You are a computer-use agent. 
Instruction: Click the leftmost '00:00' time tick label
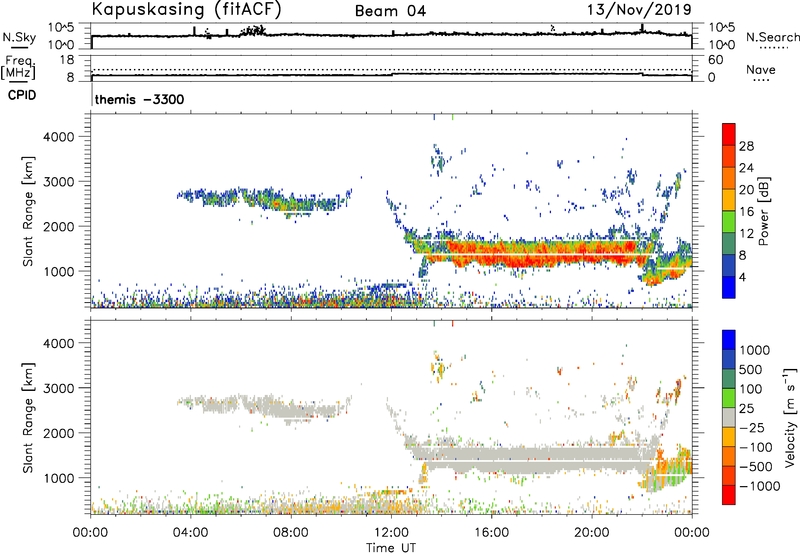pos(91,533)
